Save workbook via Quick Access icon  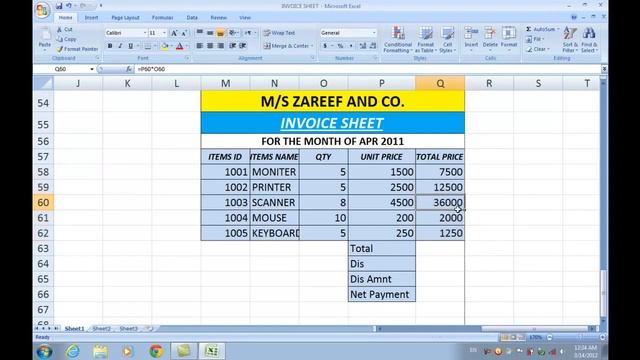tap(59, 6)
